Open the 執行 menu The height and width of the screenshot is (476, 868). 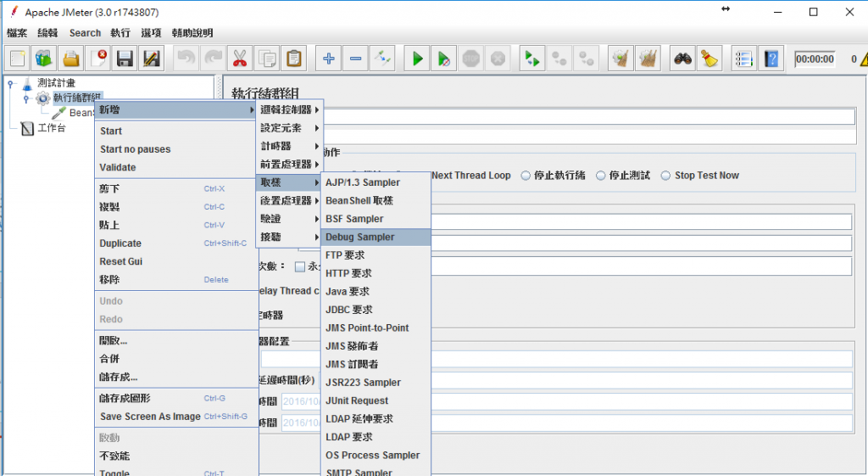click(120, 33)
